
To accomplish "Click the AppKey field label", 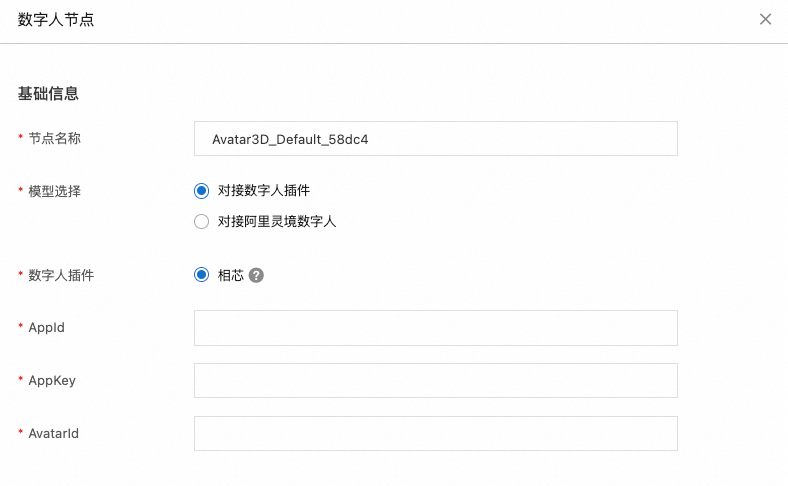I will coord(52,380).
